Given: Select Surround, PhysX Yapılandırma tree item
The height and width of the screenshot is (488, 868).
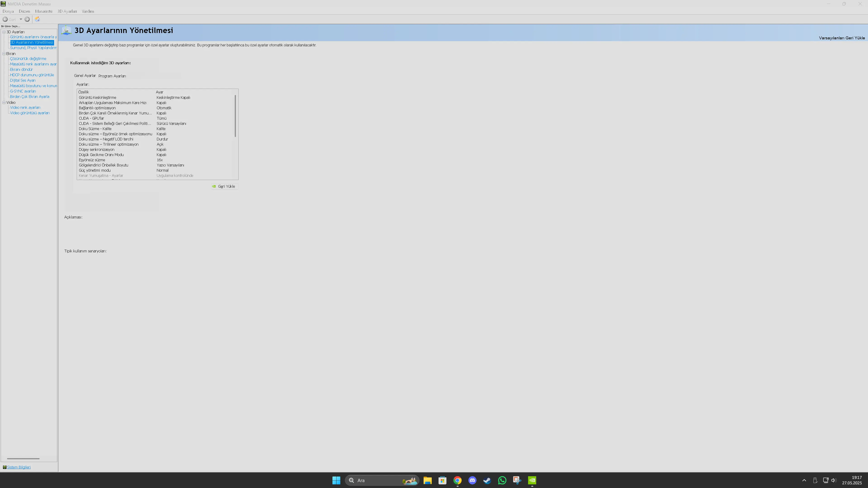Looking at the screenshot, I should point(33,48).
